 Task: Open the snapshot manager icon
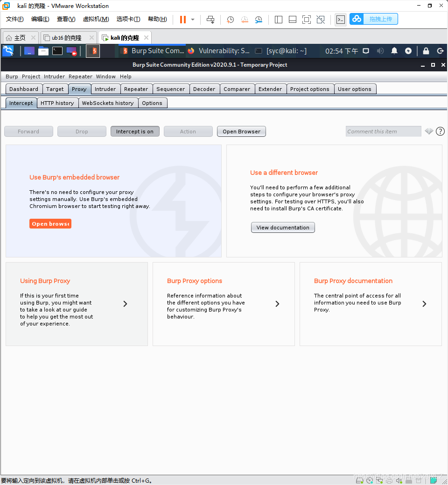tap(259, 20)
